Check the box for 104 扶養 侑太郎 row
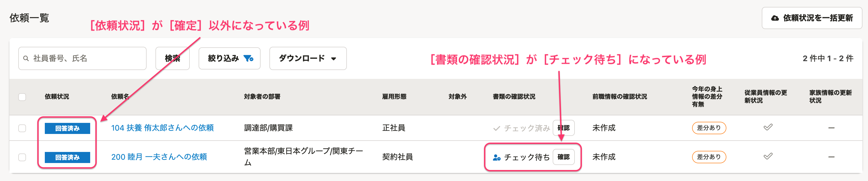Viewport: 868px width, 181px height. click(x=22, y=128)
